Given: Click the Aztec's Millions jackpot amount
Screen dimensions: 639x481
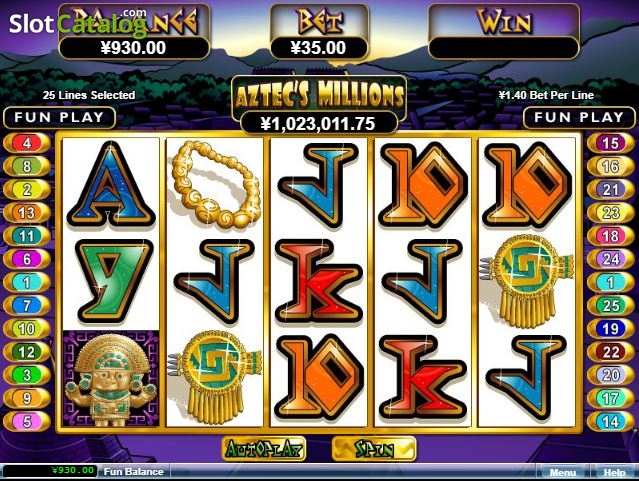Looking at the screenshot, I should click(x=318, y=123).
